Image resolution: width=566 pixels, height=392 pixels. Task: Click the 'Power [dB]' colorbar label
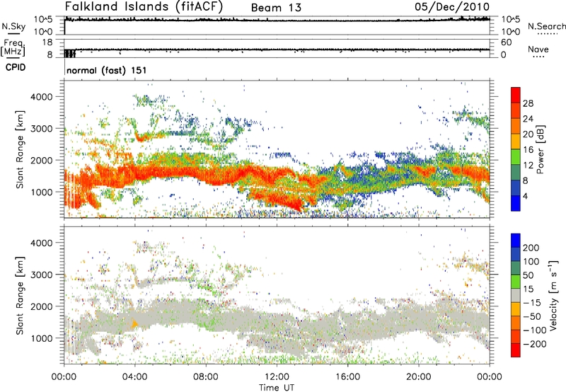(540, 149)
